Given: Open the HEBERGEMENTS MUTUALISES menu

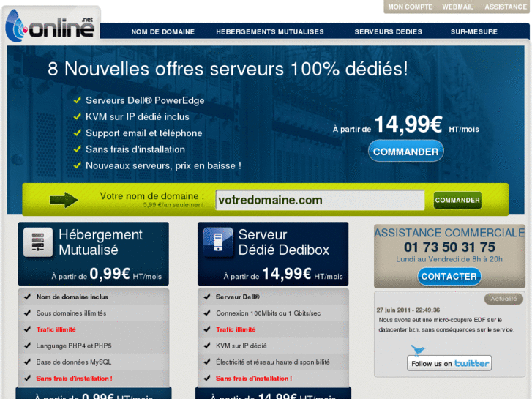Looking at the screenshot, I should 270,32.
